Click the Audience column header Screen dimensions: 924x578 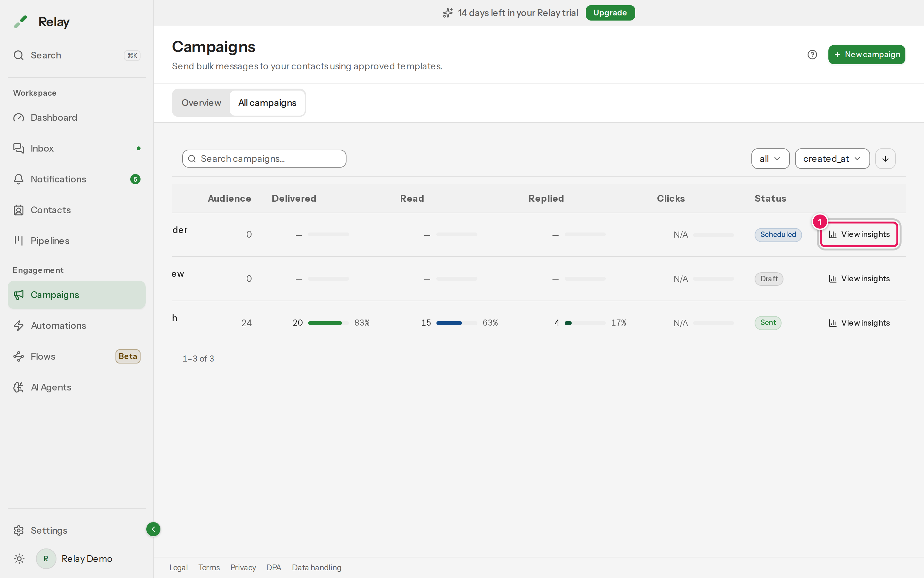[229, 198]
